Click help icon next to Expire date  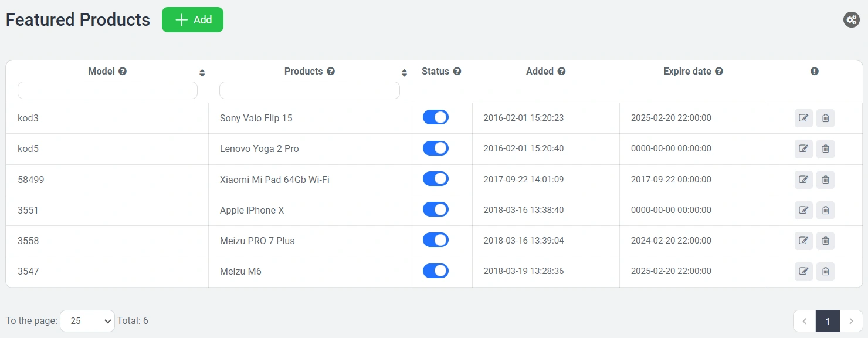coord(719,72)
